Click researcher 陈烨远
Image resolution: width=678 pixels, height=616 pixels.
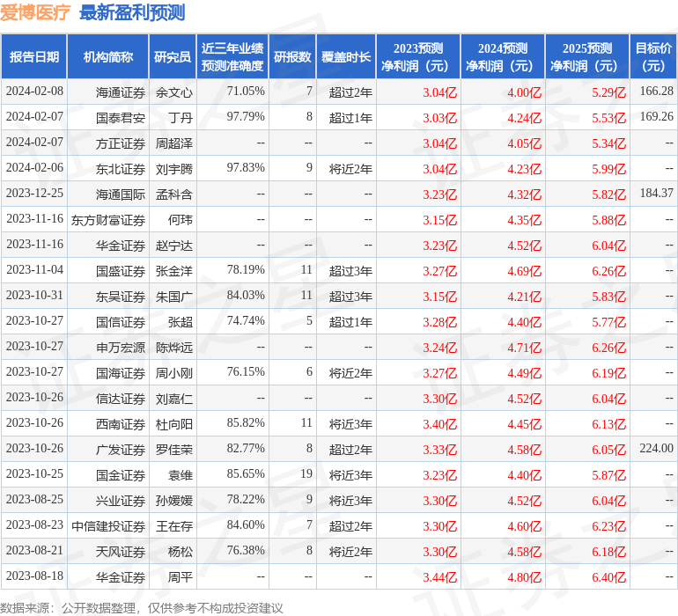coord(173,347)
